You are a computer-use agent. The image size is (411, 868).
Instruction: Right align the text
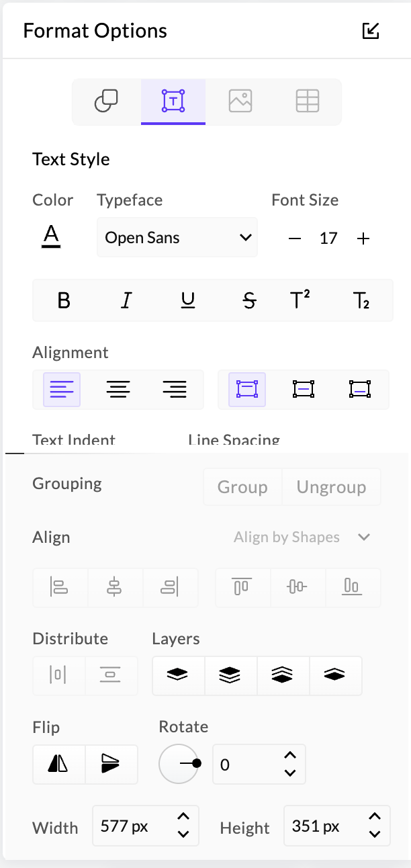[175, 389]
